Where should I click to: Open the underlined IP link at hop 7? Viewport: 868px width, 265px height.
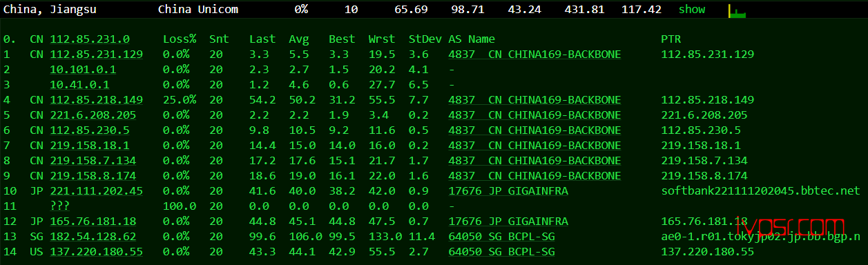coord(90,146)
